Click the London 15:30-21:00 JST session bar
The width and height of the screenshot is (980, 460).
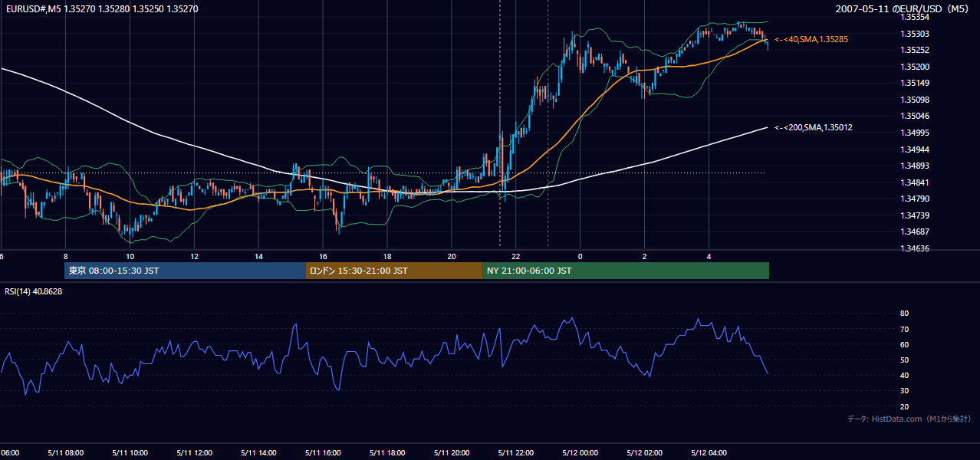click(x=394, y=271)
